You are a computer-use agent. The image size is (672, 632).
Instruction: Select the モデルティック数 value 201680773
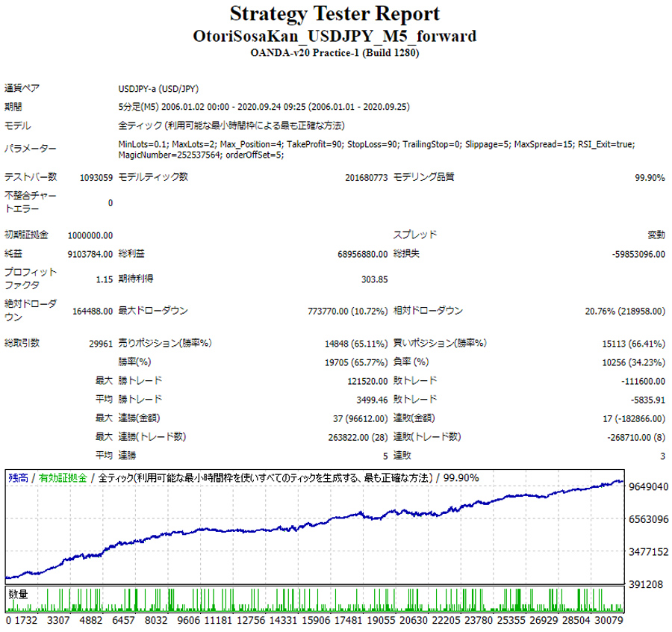367,178
